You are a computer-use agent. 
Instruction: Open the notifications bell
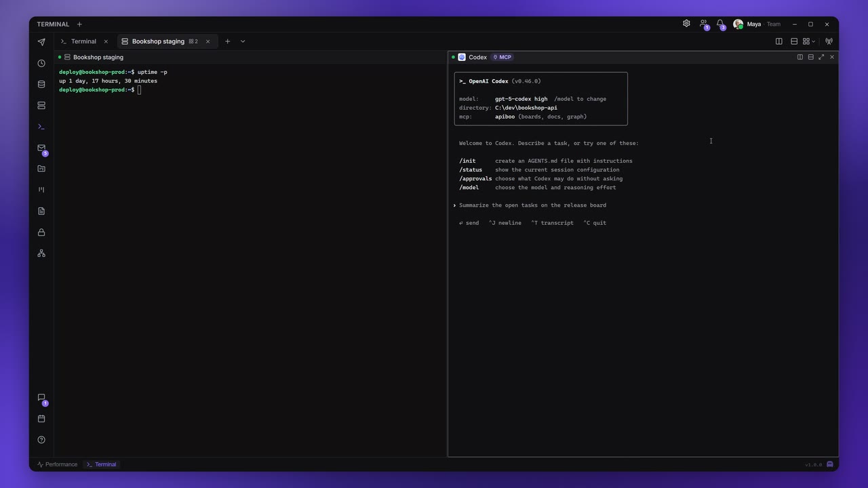(720, 24)
